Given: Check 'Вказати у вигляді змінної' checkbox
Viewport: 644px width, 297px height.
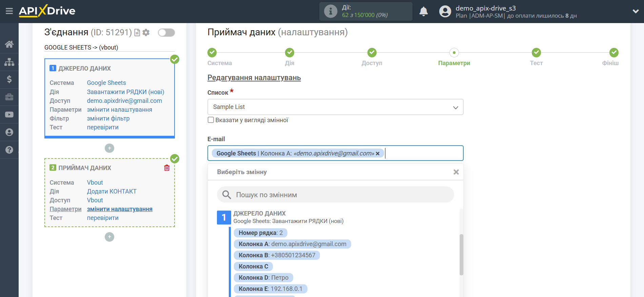Looking at the screenshot, I should pyautogui.click(x=211, y=120).
